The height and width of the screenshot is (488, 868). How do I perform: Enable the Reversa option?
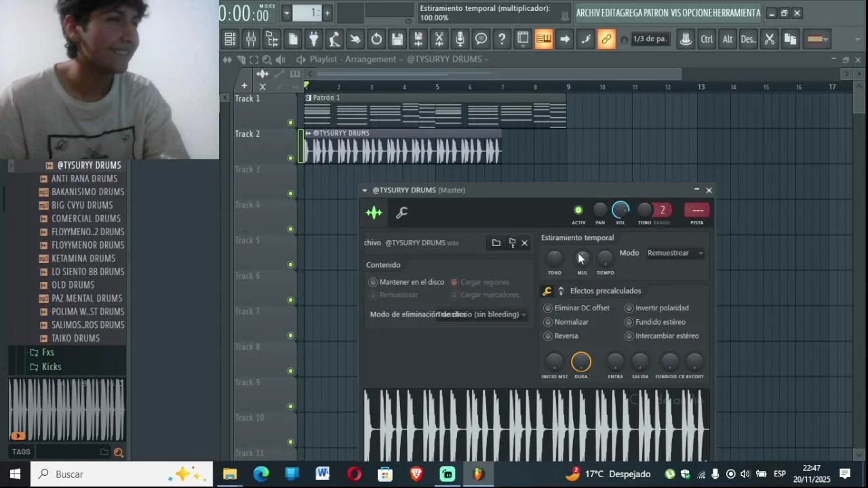point(548,336)
